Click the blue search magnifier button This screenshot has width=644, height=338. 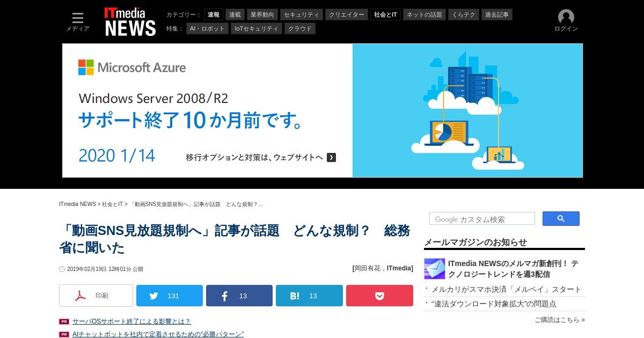pos(561,218)
